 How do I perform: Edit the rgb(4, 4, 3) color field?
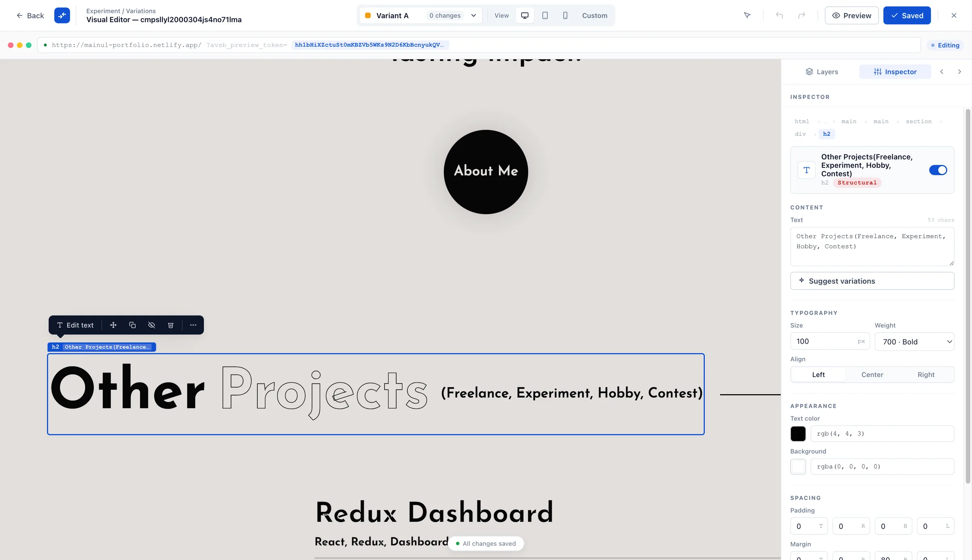[882, 434]
